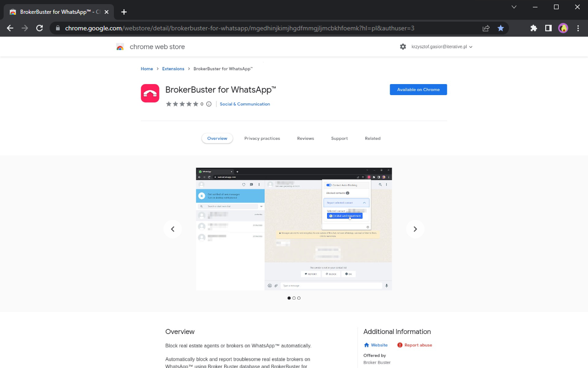Show the next screenshot in carousel
Viewport: 588px width, 368px height.
pos(415,229)
